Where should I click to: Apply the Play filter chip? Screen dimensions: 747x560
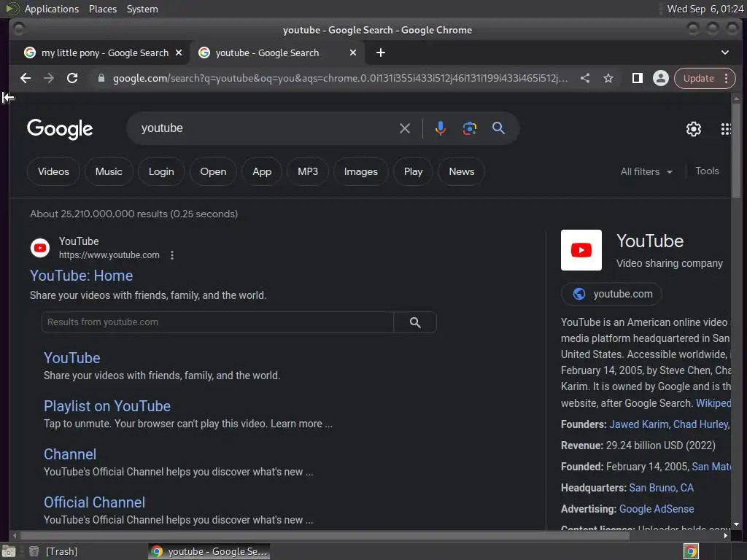(413, 171)
